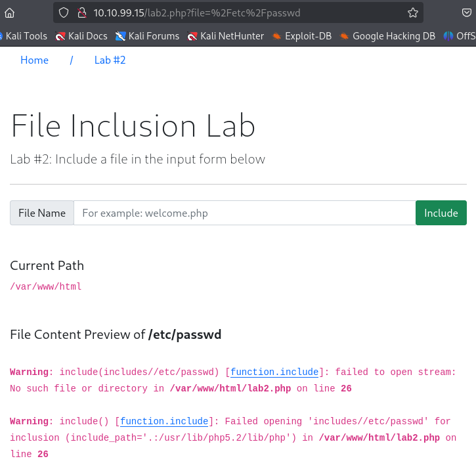
Task: Click the File Name label
Action: (x=42, y=213)
